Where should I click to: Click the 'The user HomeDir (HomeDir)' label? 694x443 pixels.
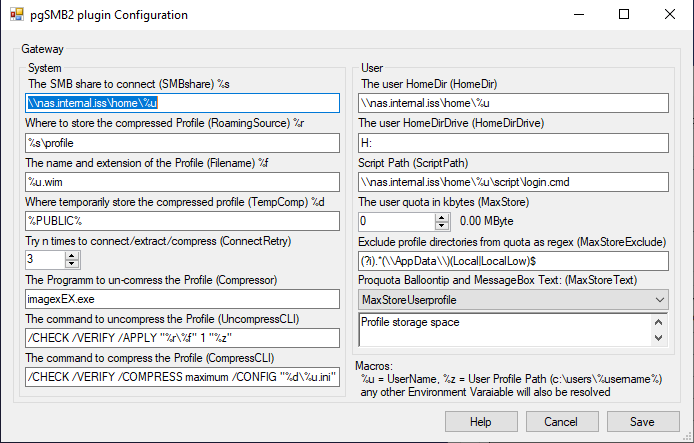coord(429,84)
